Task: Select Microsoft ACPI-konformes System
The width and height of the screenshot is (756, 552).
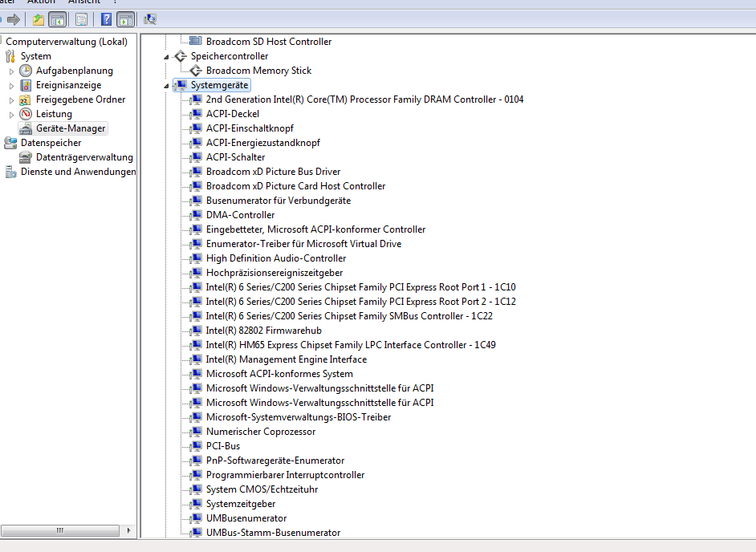Action: coord(279,374)
